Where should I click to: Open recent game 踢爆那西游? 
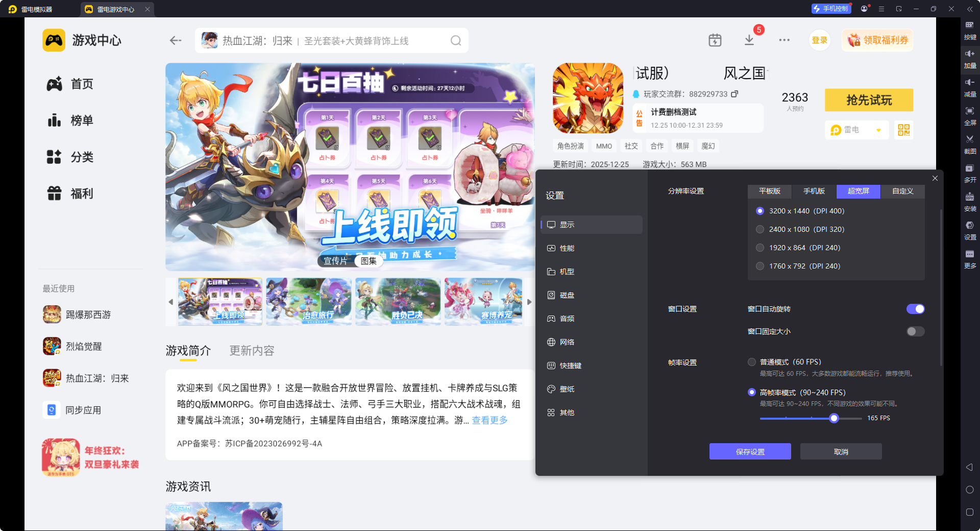click(x=77, y=315)
